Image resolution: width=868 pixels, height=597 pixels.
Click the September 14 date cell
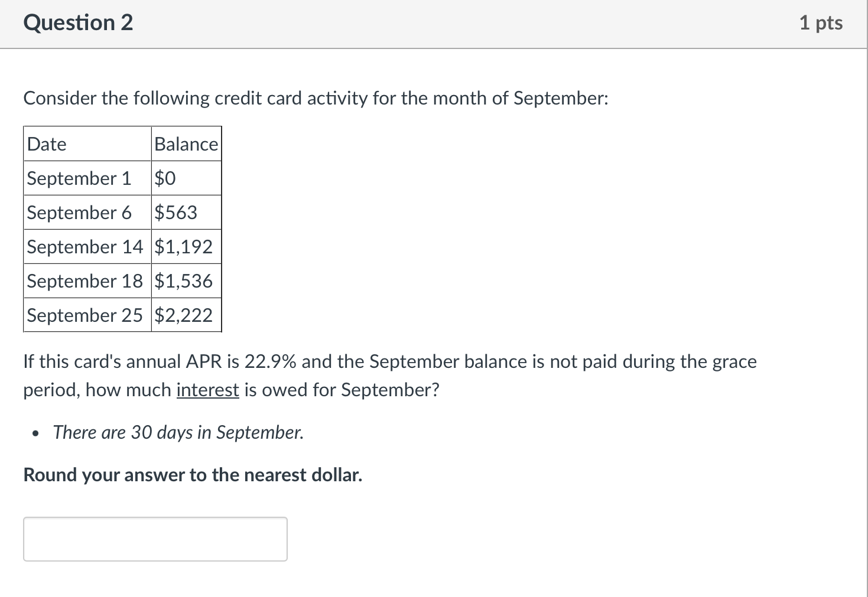pyautogui.click(x=86, y=247)
